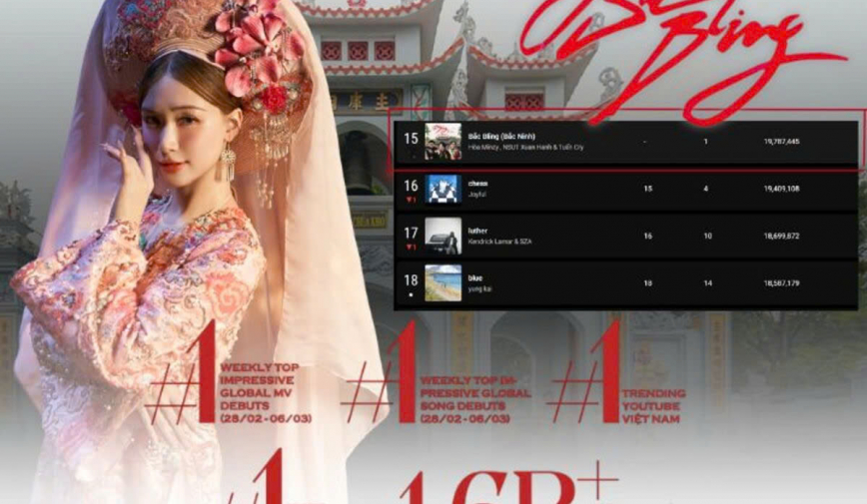Click the Weekly Top Impressive Global MV Debuts text
Image resolution: width=867 pixels, height=504 pixels.
pyautogui.click(x=266, y=393)
